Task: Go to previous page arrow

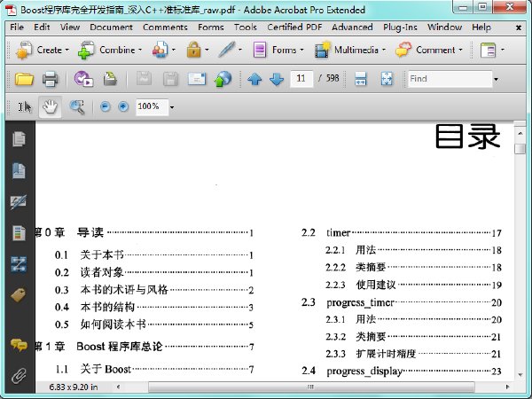Action: point(254,80)
